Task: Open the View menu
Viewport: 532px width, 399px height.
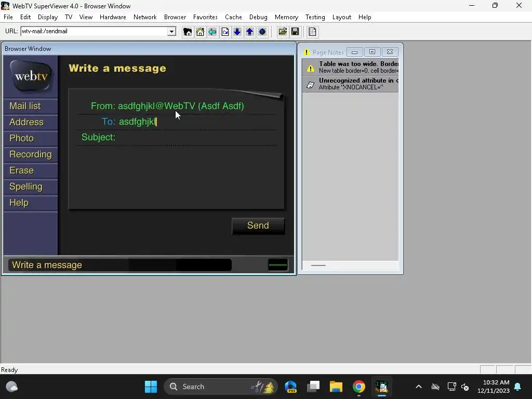Action: [86, 17]
